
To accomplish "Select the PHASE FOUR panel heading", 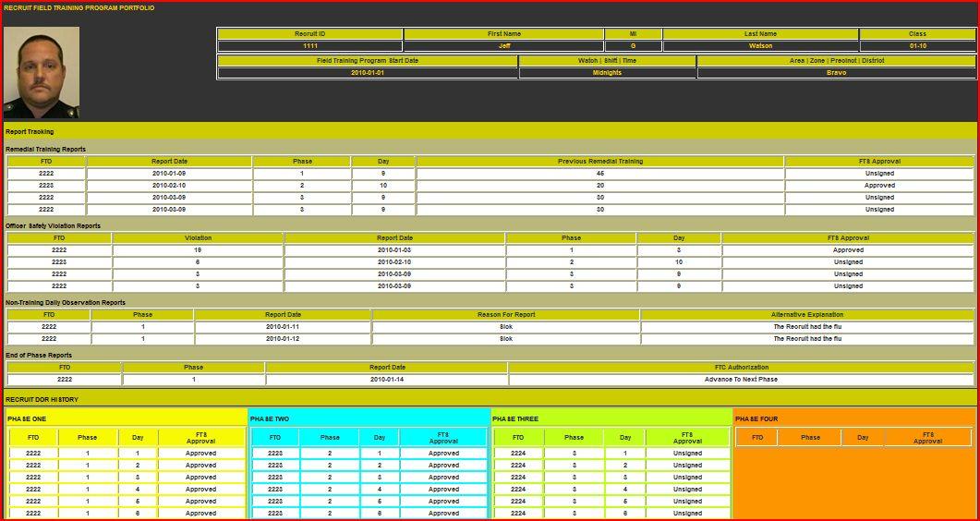I will point(756,418).
